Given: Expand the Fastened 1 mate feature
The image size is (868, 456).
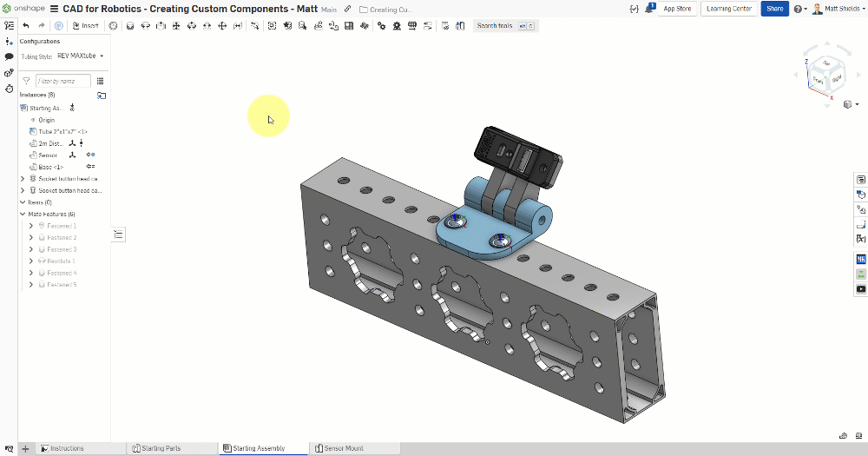Looking at the screenshot, I should pos(31,226).
